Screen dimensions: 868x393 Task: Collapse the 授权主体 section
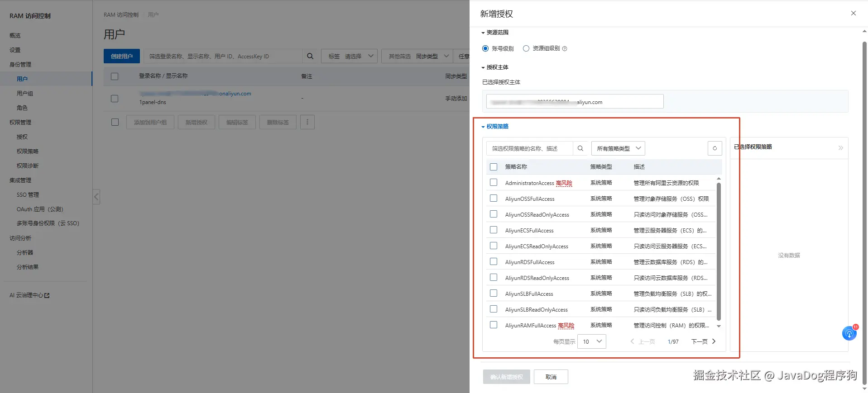coord(495,67)
